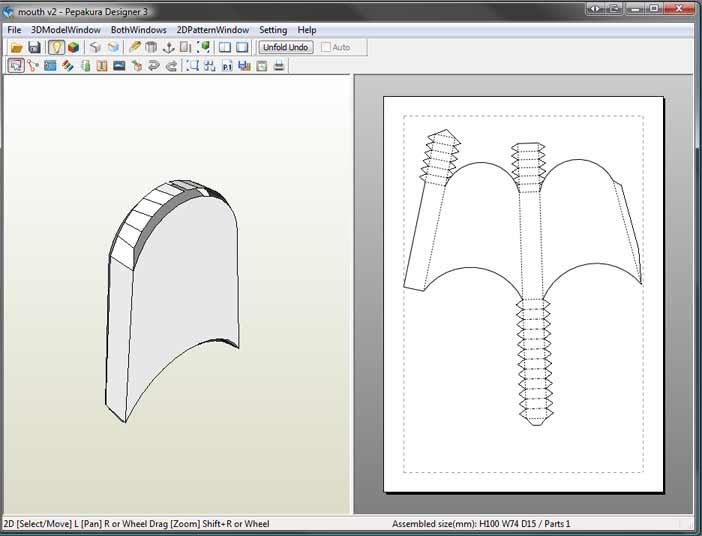Click the colored cube texture icon
Image resolution: width=702 pixels, height=536 pixels.
(x=74, y=47)
